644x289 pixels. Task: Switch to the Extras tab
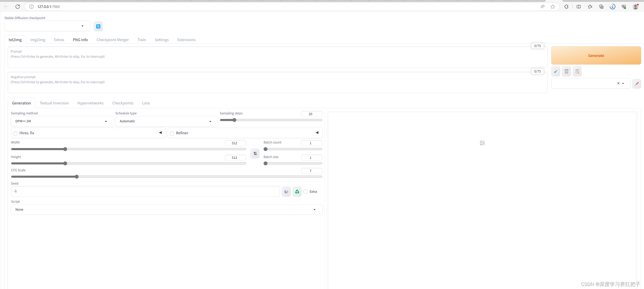[x=59, y=40]
